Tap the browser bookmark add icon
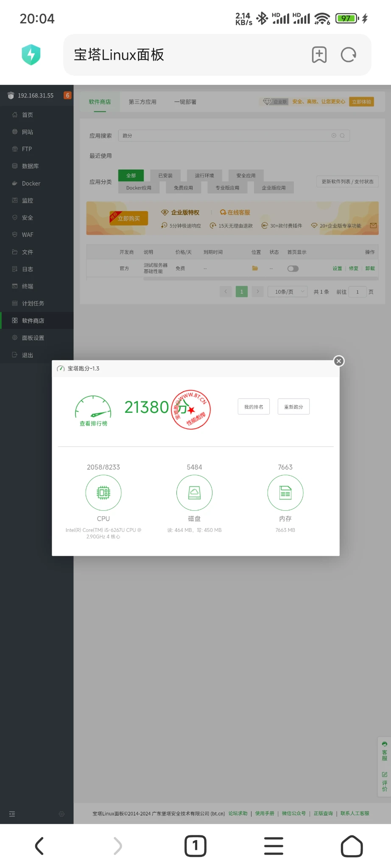 [x=319, y=55]
